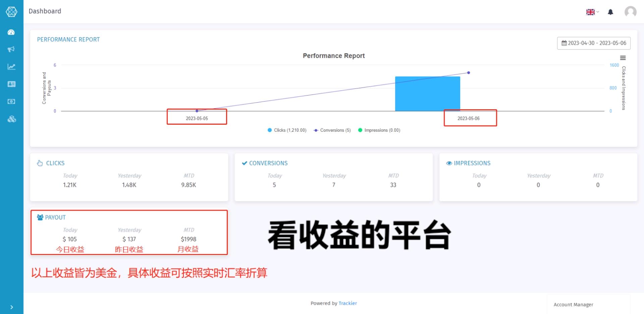Open the chart hamburger export menu
Screen dimensions: 644x314
623,58
